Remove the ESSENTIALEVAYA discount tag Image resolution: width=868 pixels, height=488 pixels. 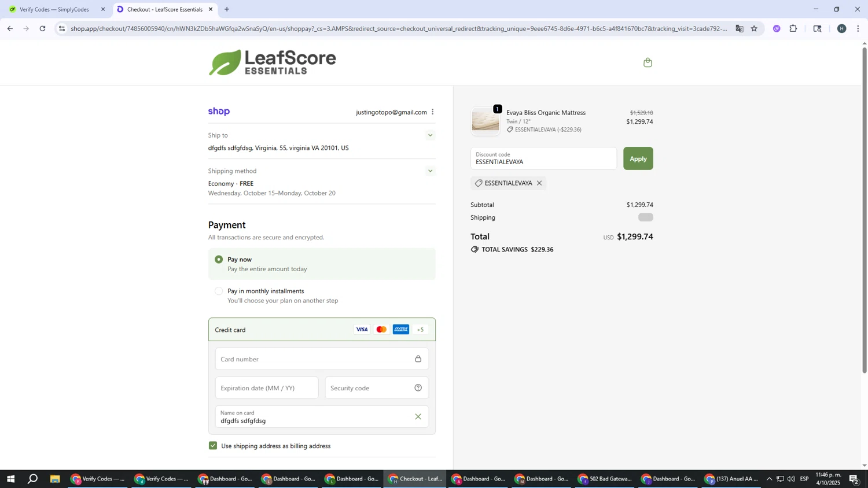(x=539, y=183)
